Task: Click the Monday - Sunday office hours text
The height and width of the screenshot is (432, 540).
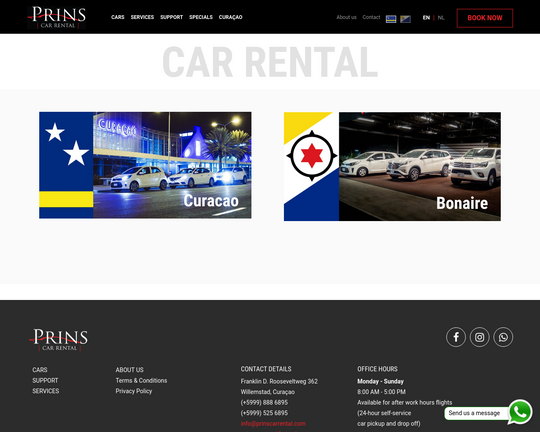Action: pos(380,381)
